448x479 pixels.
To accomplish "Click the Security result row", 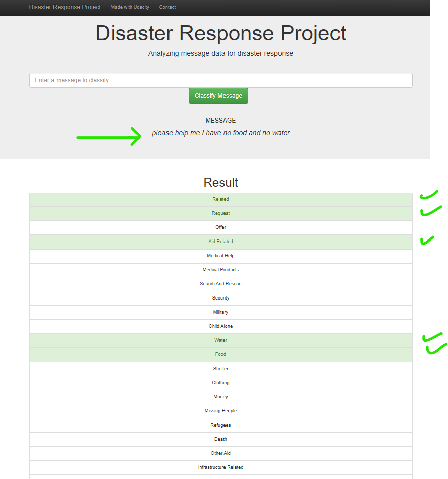I will pos(220,298).
